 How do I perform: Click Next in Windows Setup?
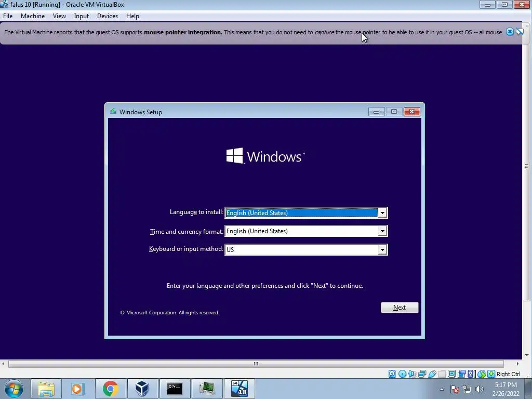(x=400, y=308)
